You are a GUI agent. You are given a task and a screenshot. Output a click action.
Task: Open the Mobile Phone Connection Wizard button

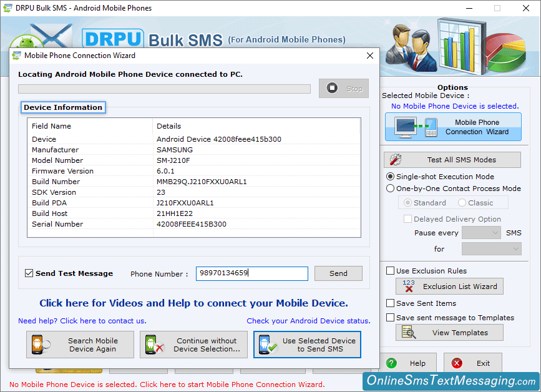tap(453, 127)
